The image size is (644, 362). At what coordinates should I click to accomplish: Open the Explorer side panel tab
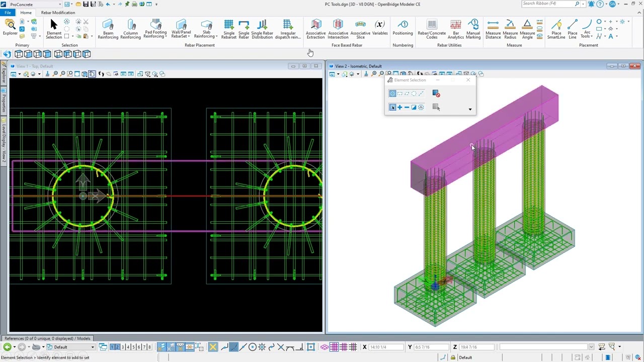tap(4, 73)
